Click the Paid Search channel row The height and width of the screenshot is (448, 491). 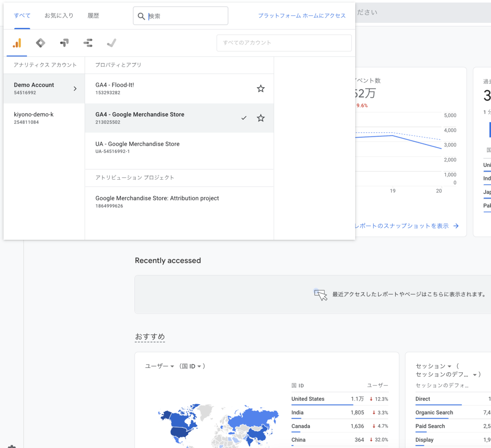pos(453,426)
